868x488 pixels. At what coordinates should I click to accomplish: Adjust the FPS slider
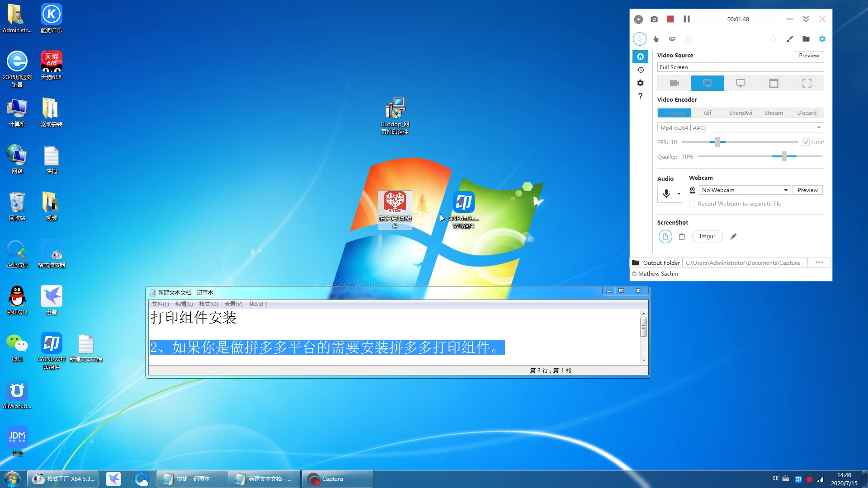717,142
